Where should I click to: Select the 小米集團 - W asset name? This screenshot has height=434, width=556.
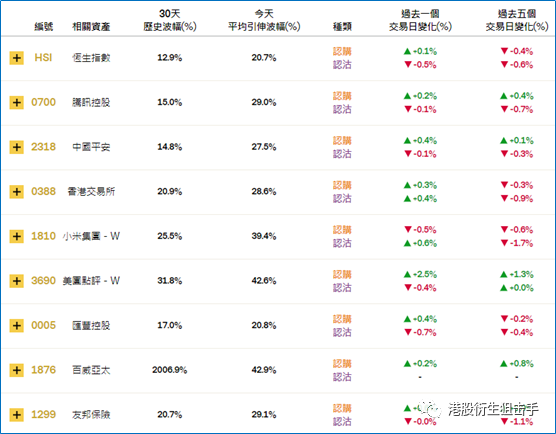point(91,237)
